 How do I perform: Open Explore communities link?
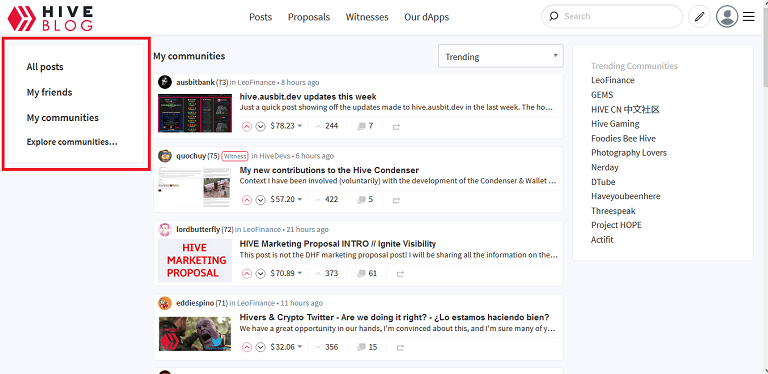72,142
